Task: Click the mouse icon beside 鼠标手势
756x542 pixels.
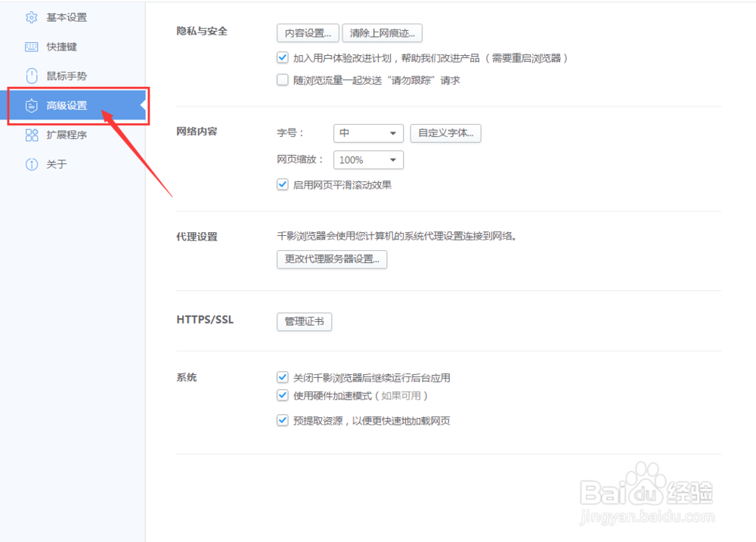Action: tap(31, 76)
